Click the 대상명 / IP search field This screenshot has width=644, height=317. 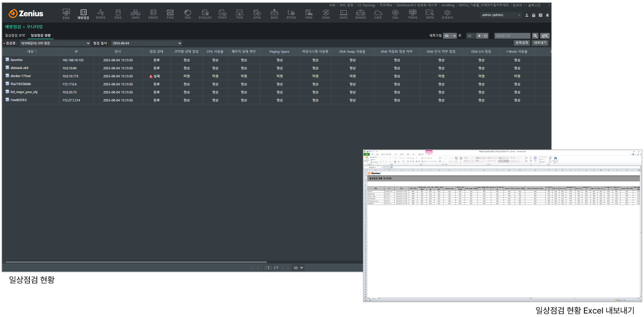coord(512,36)
